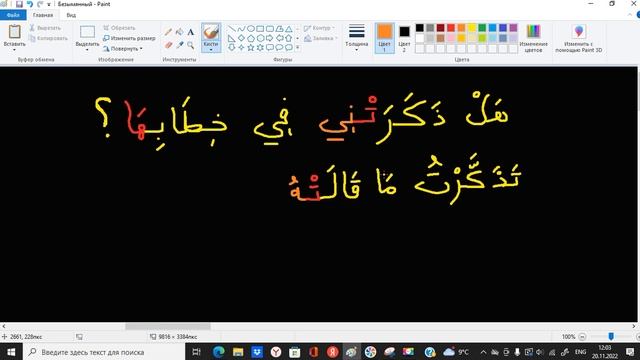640x360 pixels.
Task: Click the Cut button
Action: [45, 28]
